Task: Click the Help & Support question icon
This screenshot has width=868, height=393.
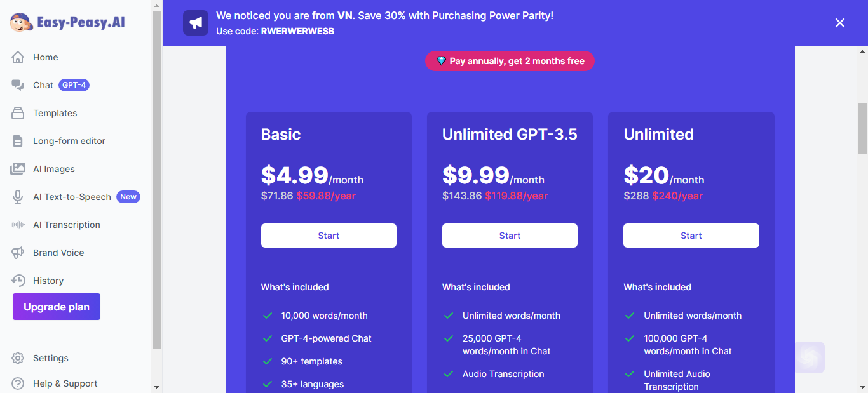Action: 18,383
